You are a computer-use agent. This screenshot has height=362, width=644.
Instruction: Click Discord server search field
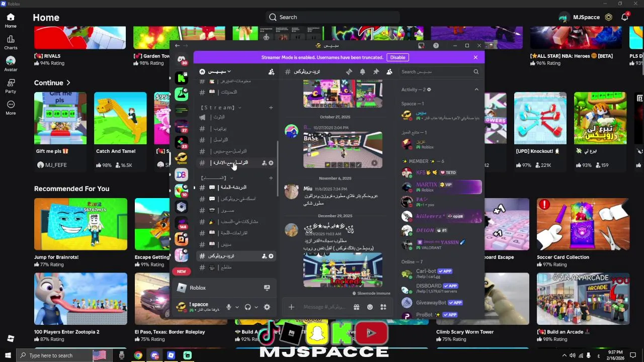[440, 72]
